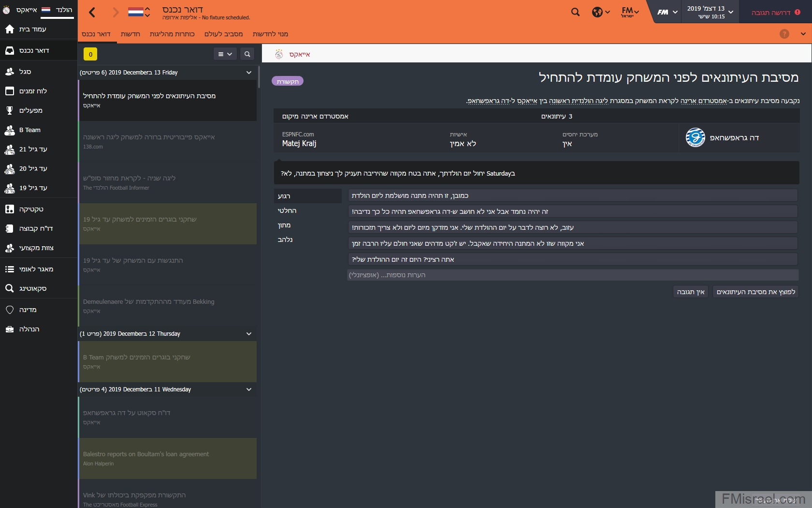Open the under-20 squad icon עד גיל 20
The height and width of the screenshot is (508, 812).
click(10, 168)
